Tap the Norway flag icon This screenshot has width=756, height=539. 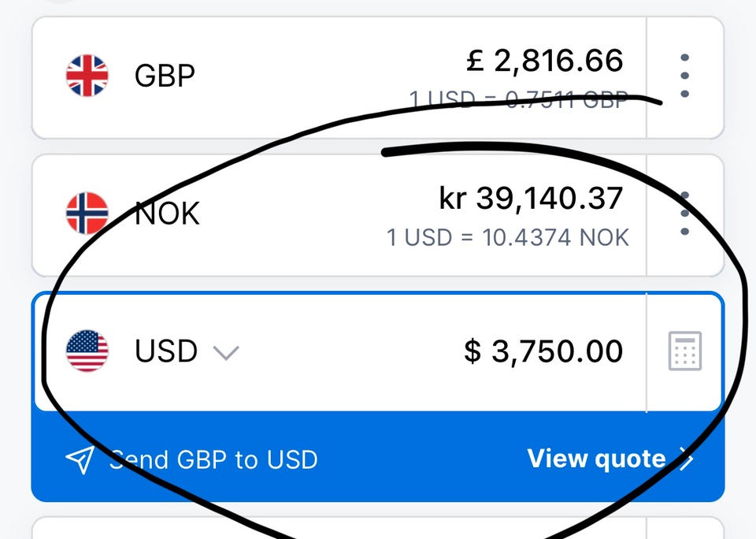(x=87, y=213)
